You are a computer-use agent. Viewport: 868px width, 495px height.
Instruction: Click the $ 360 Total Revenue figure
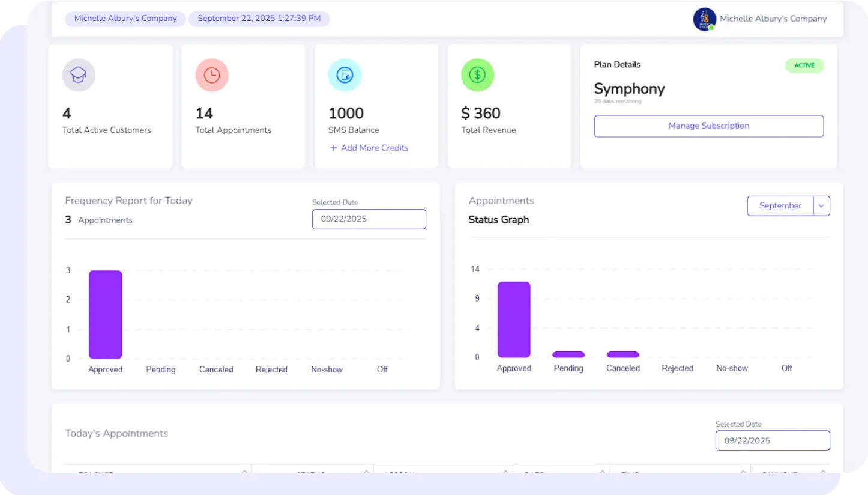click(480, 113)
